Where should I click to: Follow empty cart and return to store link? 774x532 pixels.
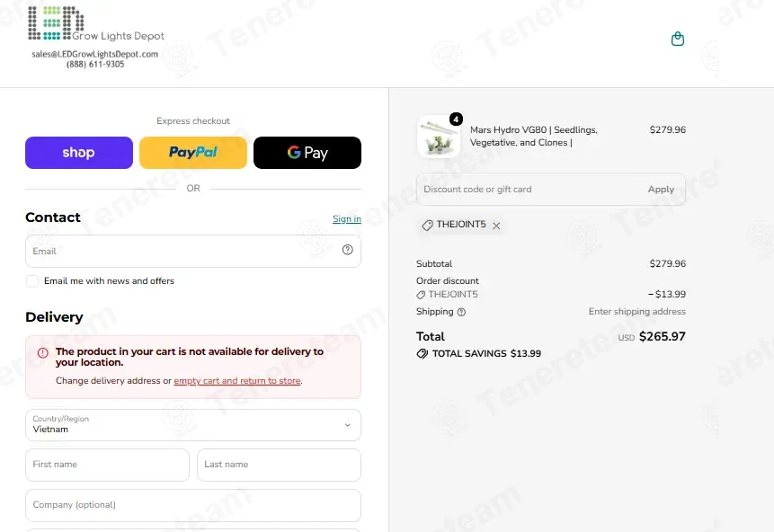click(x=237, y=380)
